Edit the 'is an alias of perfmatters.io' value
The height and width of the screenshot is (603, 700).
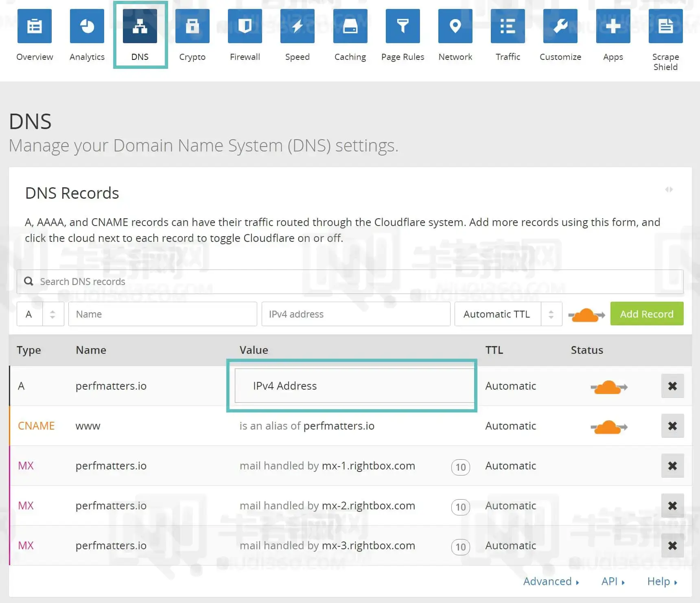tap(307, 426)
